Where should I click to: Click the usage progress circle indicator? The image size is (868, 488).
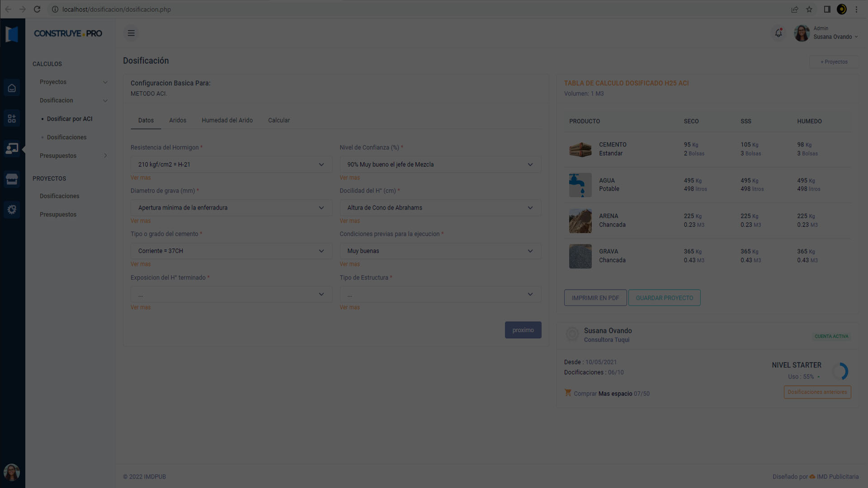[840, 371]
